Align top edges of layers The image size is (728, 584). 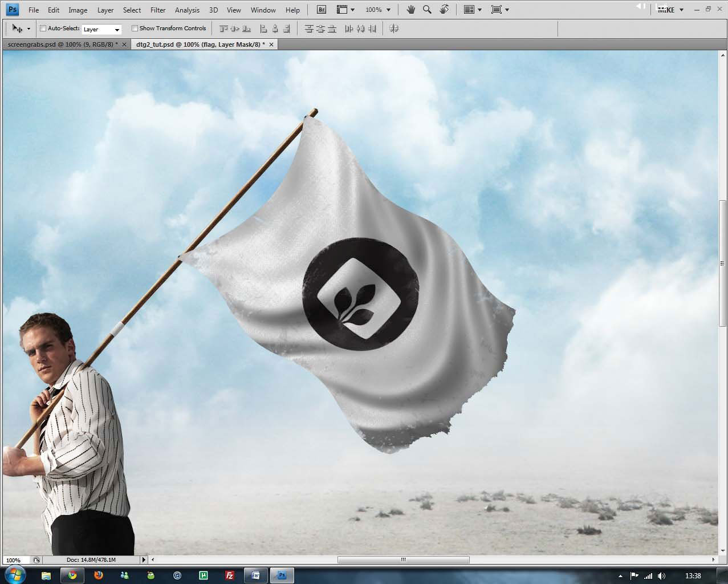click(x=223, y=29)
